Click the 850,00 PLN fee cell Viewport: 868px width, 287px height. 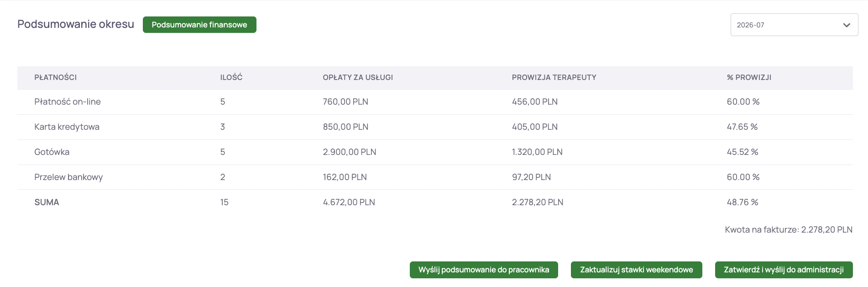(345, 127)
